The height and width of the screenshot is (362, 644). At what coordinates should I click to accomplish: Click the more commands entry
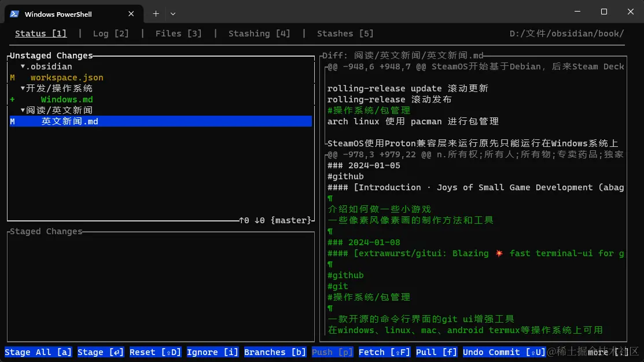tap(608, 352)
